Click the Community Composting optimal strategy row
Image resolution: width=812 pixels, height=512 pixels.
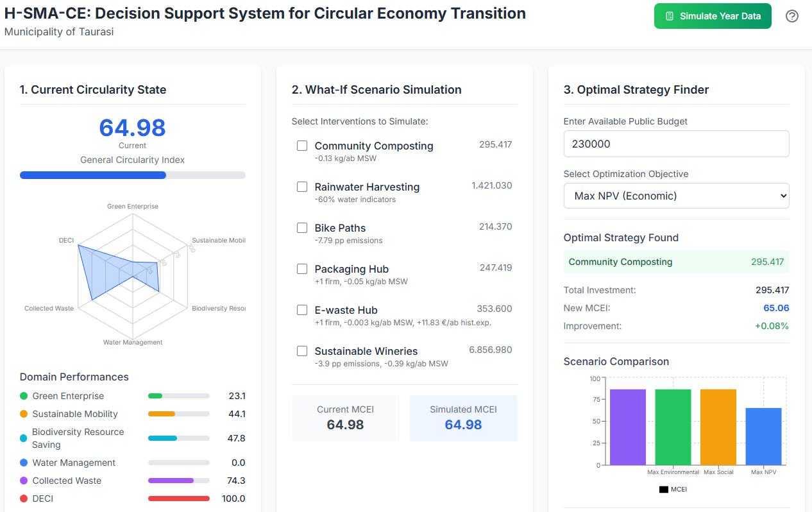(676, 262)
